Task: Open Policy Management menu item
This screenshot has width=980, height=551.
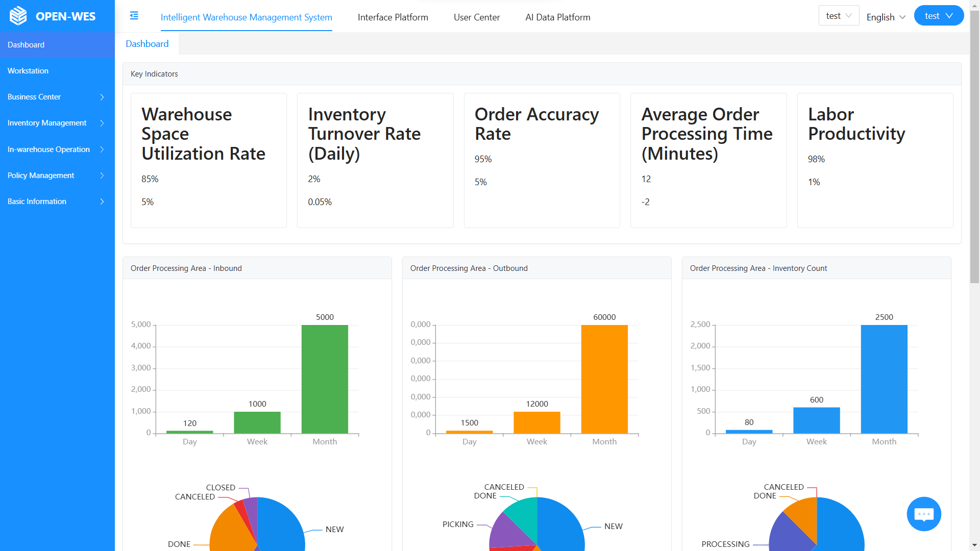Action: [x=57, y=176]
